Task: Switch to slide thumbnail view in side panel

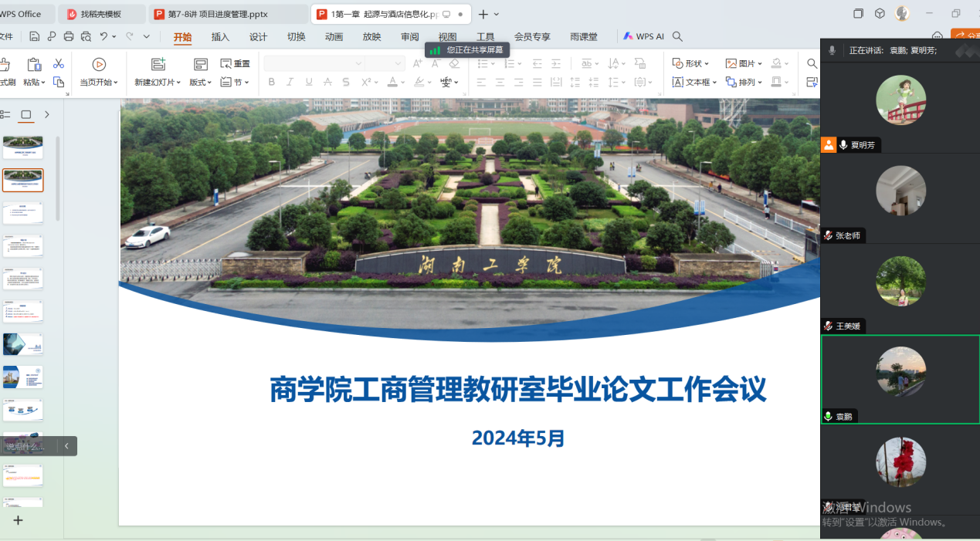Action: (26, 114)
